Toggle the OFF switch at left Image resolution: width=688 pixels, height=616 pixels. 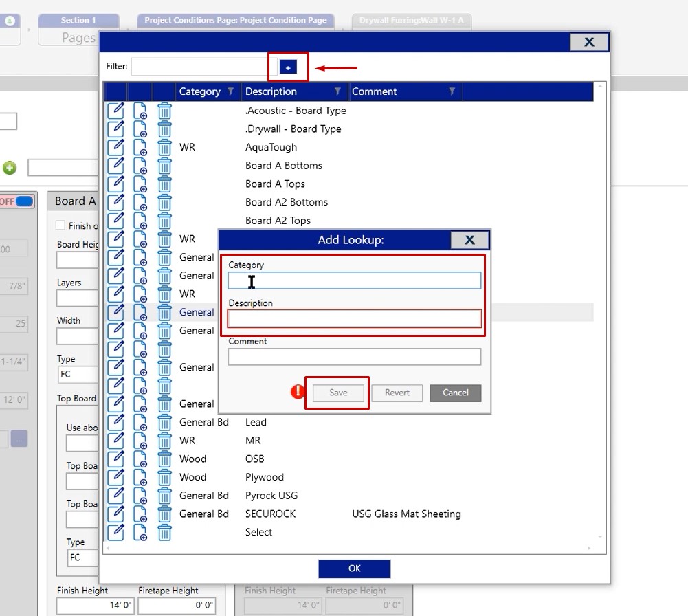(x=16, y=201)
